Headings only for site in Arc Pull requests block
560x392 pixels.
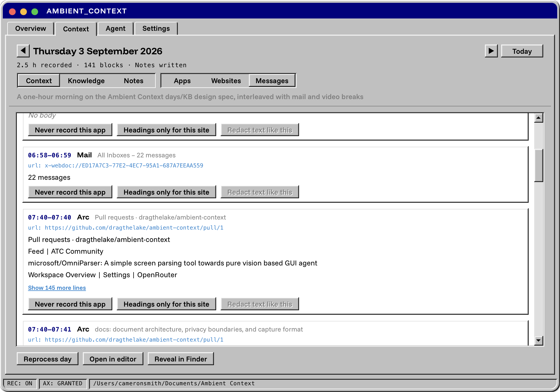tap(166, 304)
